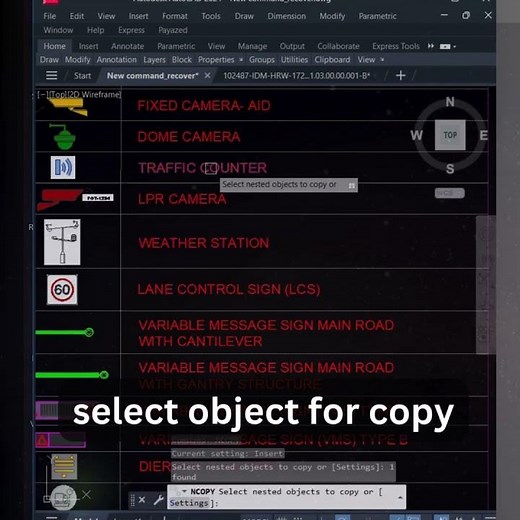This screenshot has height=520, width=520.
Task: Open command line customize wrench icon
Action: [x=158, y=499]
